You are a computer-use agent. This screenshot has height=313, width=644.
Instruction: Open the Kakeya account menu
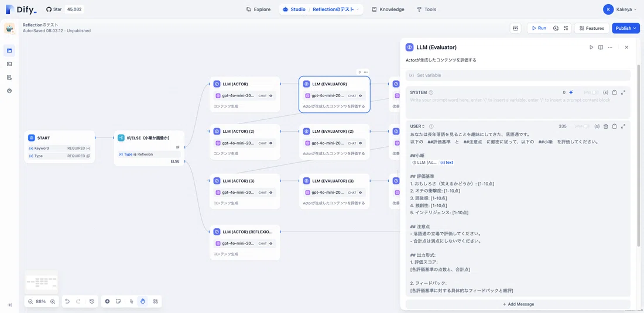point(620,9)
